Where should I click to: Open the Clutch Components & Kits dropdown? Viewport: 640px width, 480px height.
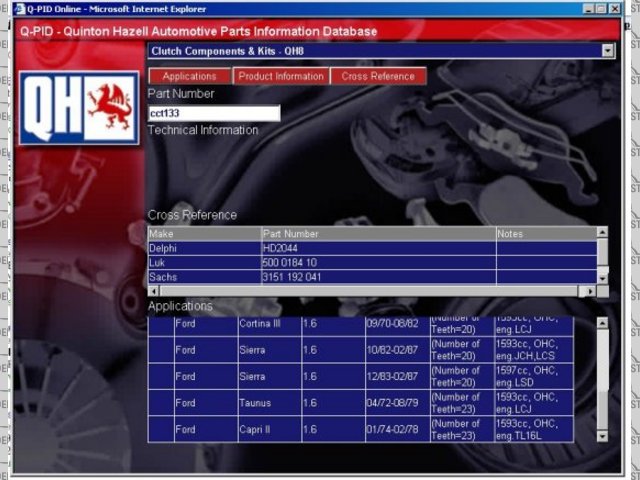(x=608, y=50)
